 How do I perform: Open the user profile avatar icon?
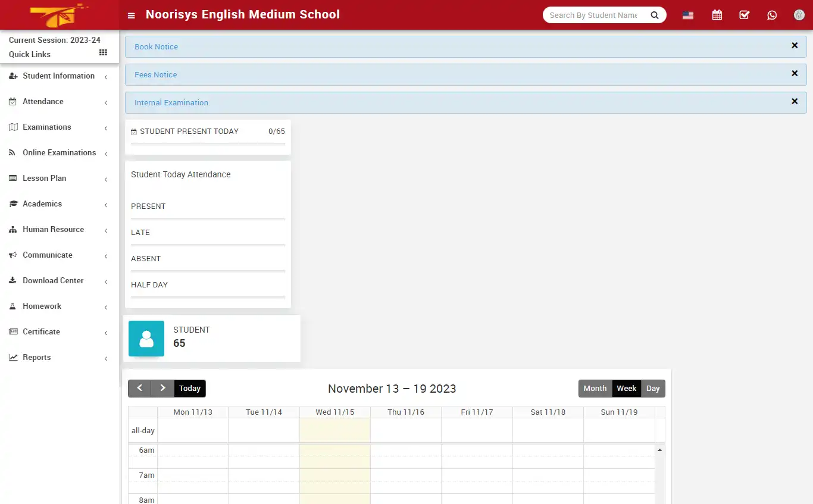(x=799, y=14)
